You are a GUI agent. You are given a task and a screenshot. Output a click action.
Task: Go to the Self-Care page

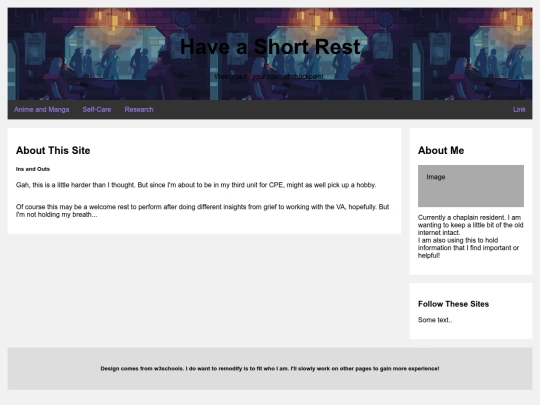click(97, 110)
